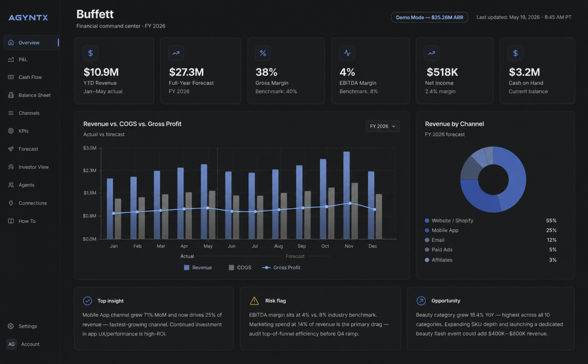Image resolution: width=588 pixels, height=364 pixels.
Task: Open the Account menu label
Action: click(x=30, y=344)
